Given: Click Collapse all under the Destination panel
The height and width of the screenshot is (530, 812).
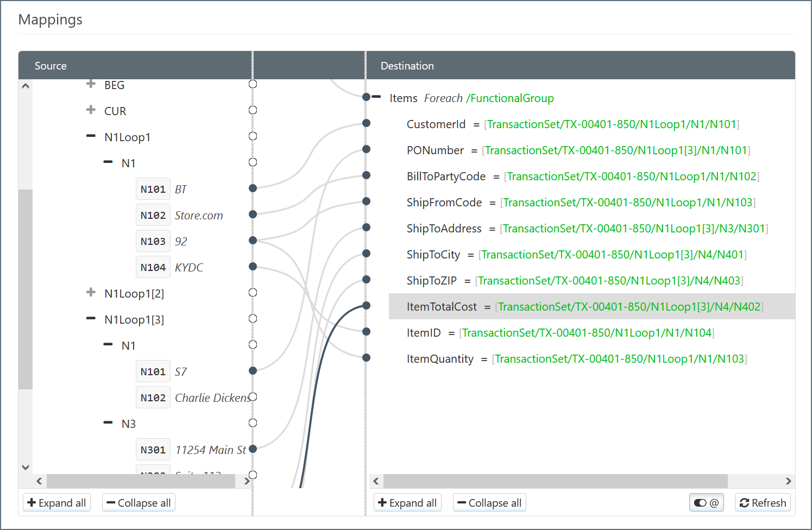Looking at the screenshot, I should point(489,503).
